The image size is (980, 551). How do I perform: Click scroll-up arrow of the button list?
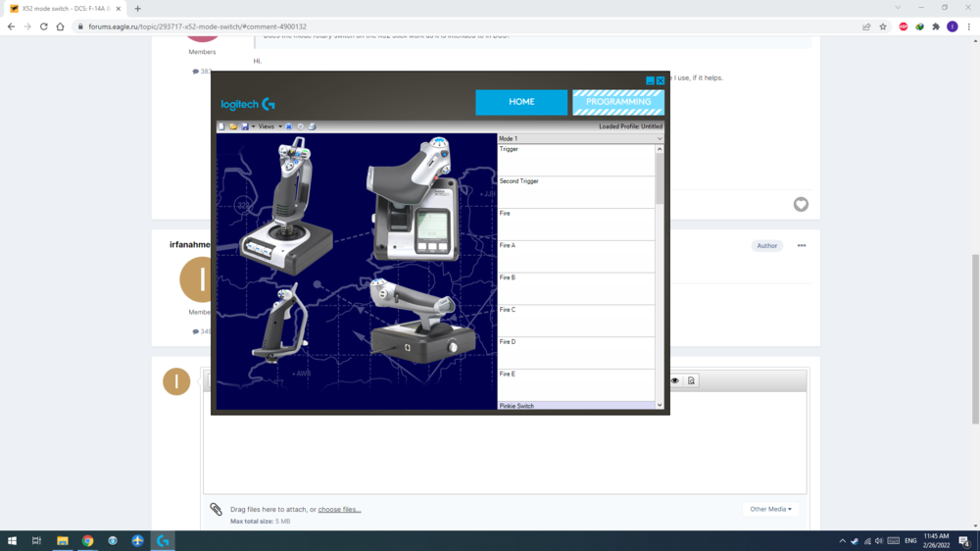(x=660, y=149)
